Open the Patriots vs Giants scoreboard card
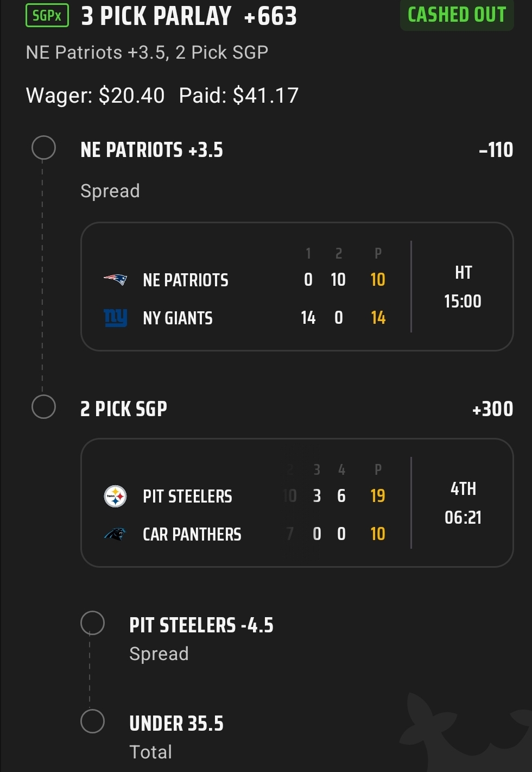This screenshot has width=532, height=772. click(x=297, y=286)
